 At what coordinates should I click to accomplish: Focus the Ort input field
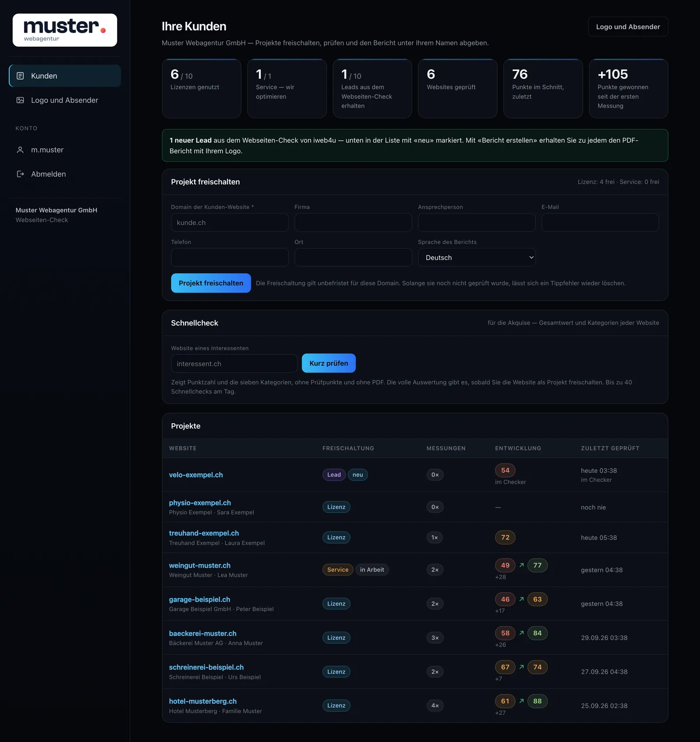[x=353, y=258]
